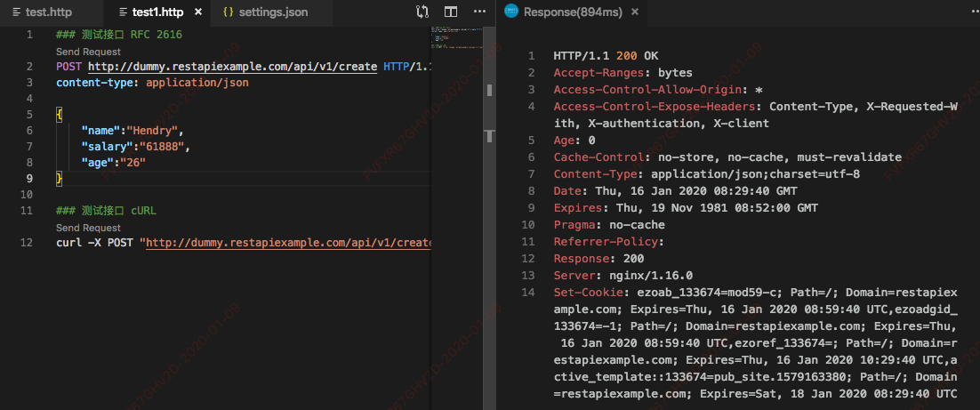Switch to the test.http tab
This screenshot has height=410, width=980.
(x=48, y=12)
